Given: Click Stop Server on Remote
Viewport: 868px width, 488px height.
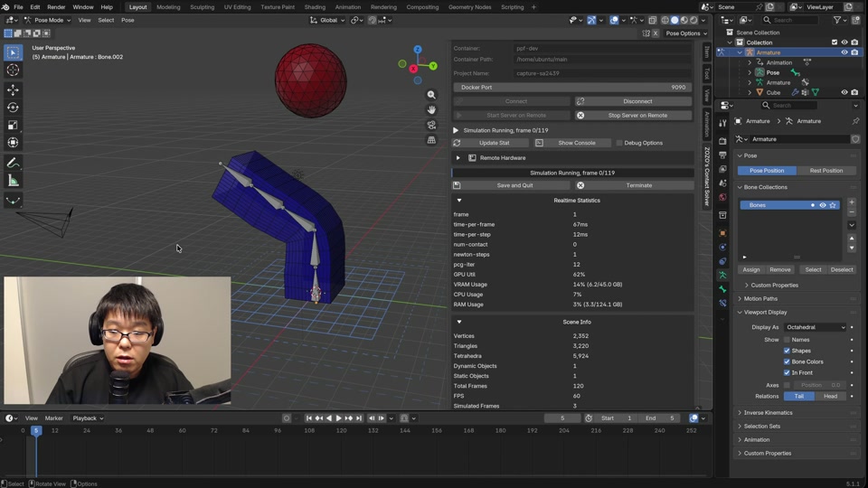Looking at the screenshot, I should pyautogui.click(x=633, y=115).
